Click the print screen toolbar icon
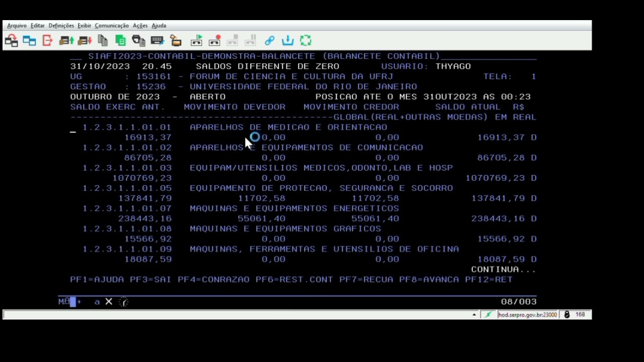644x362 pixels. click(138, 41)
